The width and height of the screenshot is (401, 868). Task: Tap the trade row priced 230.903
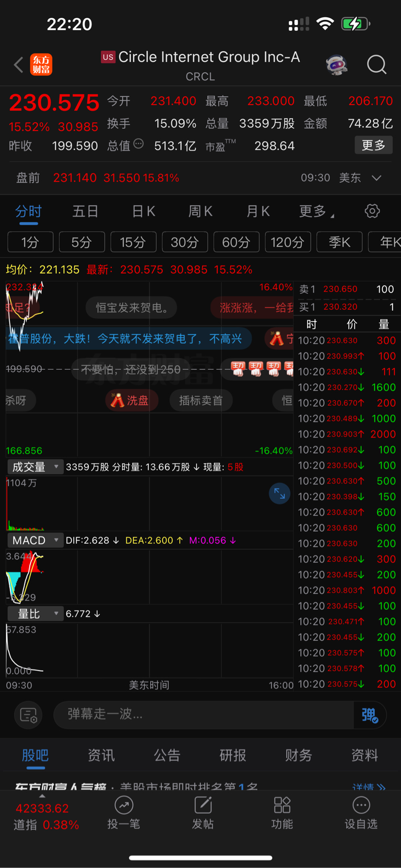tap(347, 435)
